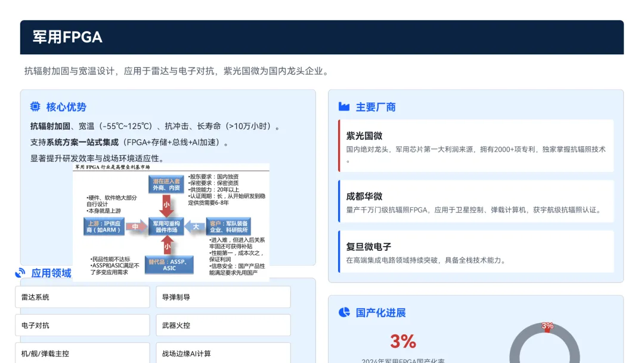Click the 雷达系统 application box
644x363 pixels.
(x=82, y=297)
